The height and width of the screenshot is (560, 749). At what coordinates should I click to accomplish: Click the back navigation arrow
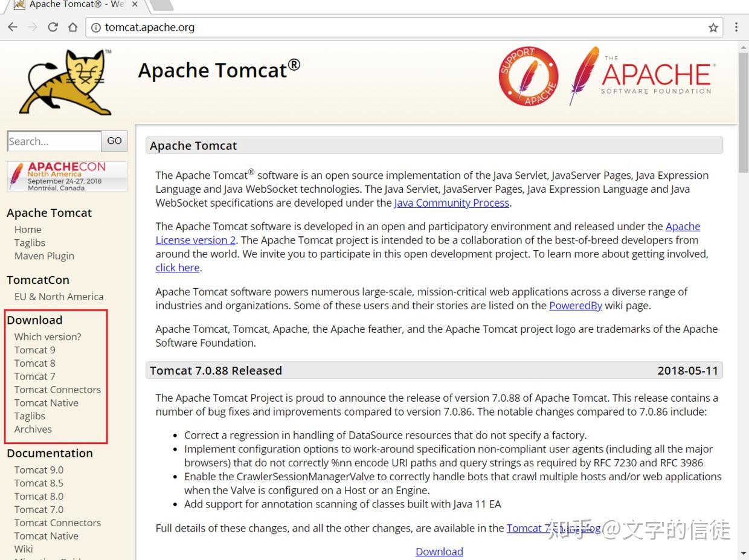click(x=13, y=27)
